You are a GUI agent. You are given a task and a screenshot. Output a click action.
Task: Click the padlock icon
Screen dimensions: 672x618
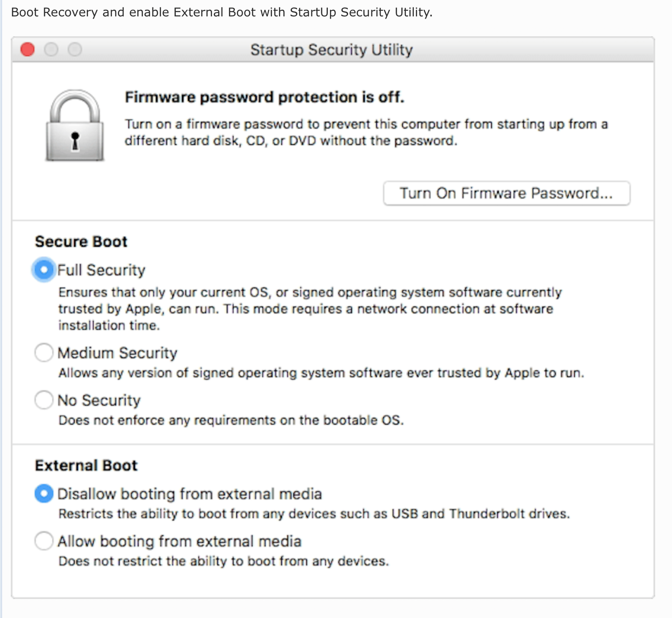(x=75, y=126)
